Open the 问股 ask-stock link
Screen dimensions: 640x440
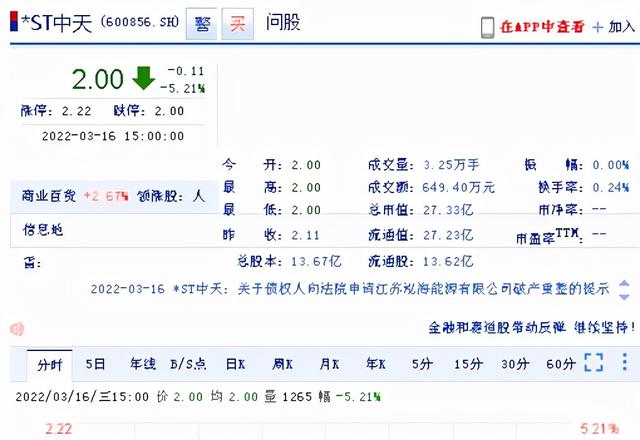click(x=283, y=22)
